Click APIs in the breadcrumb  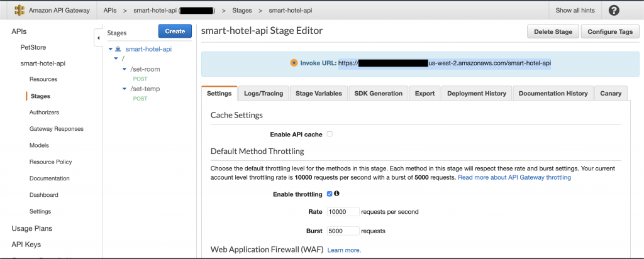(x=109, y=10)
